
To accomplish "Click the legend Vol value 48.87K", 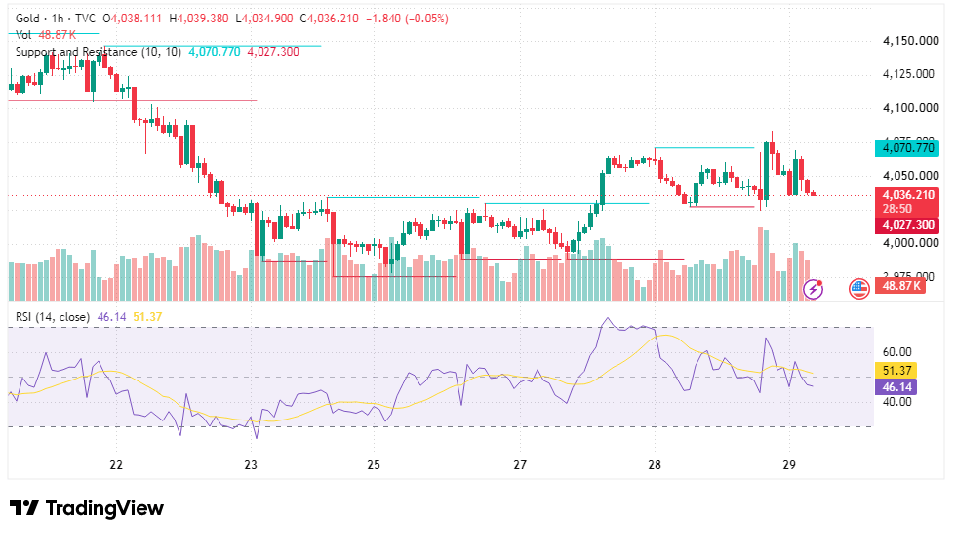I will click(58, 35).
